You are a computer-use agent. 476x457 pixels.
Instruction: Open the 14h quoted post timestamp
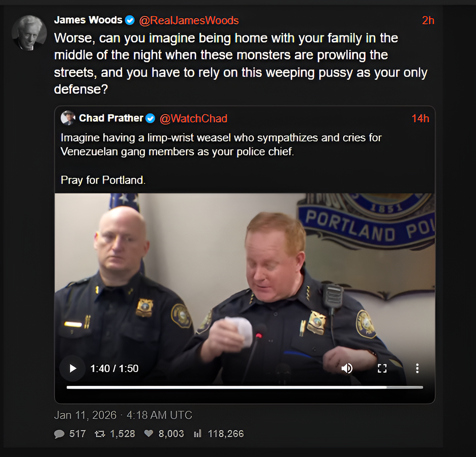pyautogui.click(x=421, y=118)
